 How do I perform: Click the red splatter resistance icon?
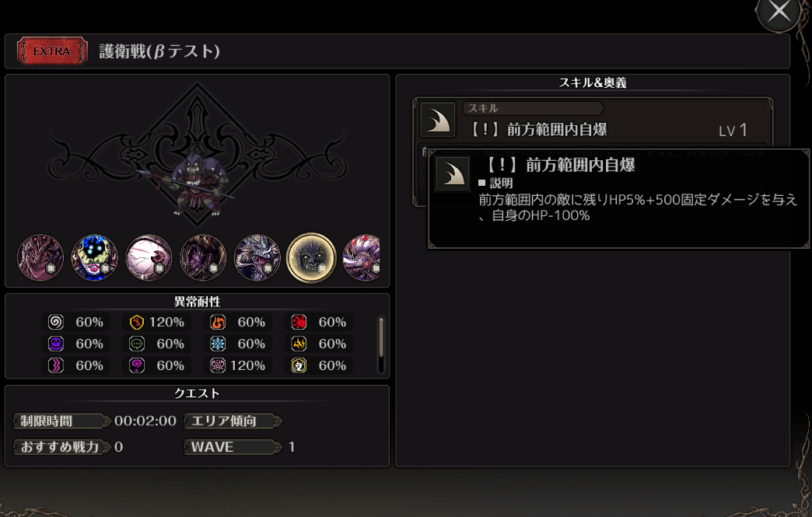pyautogui.click(x=299, y=322)
